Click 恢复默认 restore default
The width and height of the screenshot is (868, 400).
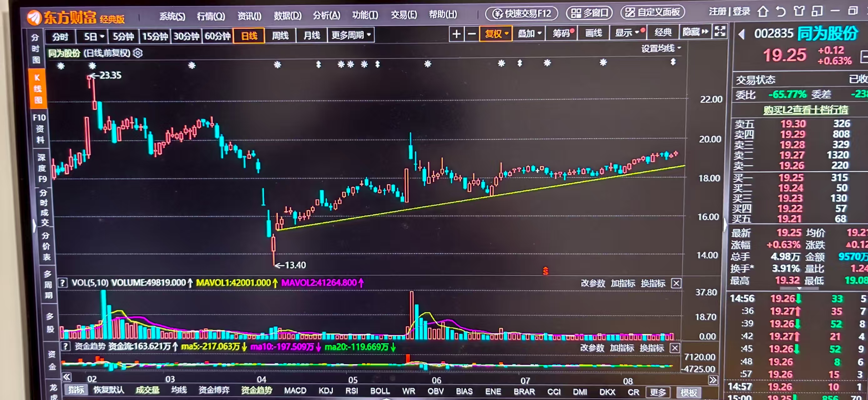(108, 390)
